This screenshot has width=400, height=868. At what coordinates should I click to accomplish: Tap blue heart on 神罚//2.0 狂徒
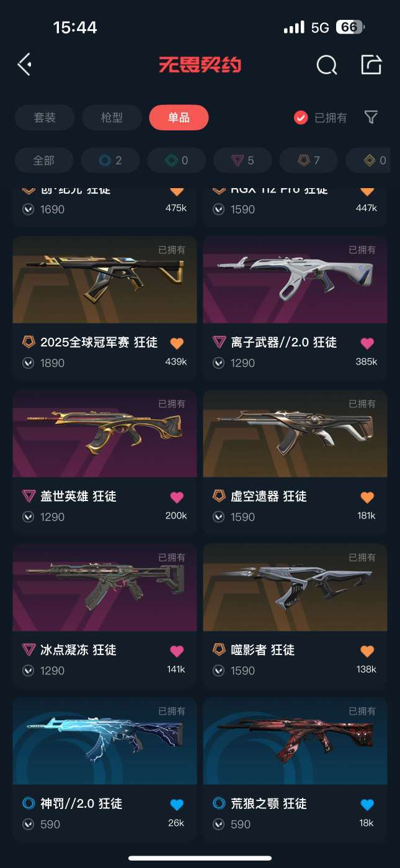click(x=177, y=805)
